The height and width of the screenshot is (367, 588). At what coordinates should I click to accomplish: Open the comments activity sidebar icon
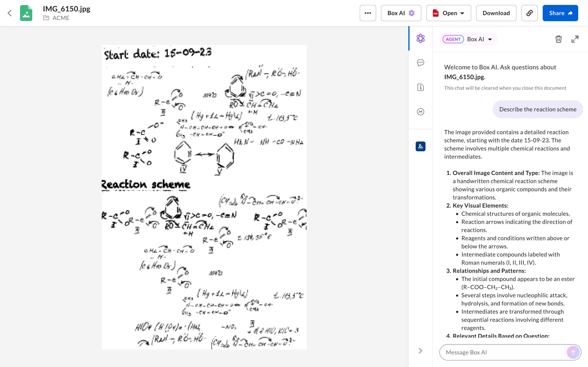click(x=420, y=63)
